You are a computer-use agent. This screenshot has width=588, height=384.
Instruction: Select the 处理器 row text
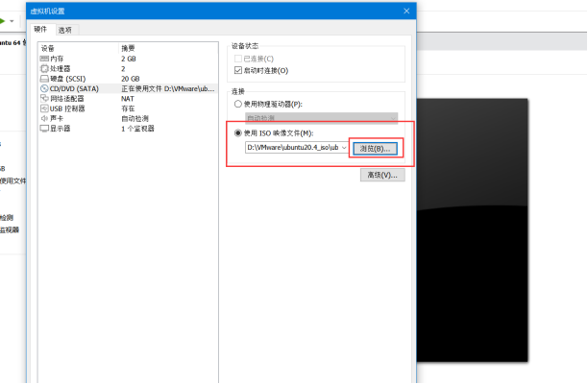coord(60,68)
